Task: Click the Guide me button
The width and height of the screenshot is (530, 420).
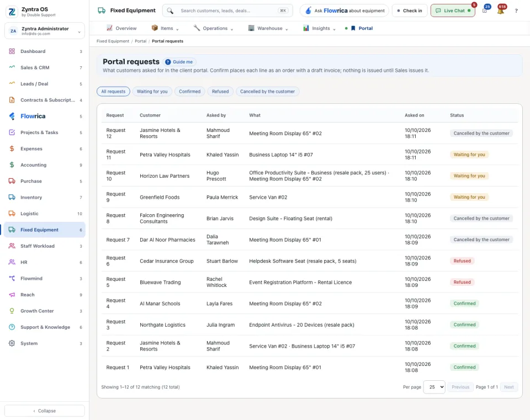Action: [x=179, y=62]
